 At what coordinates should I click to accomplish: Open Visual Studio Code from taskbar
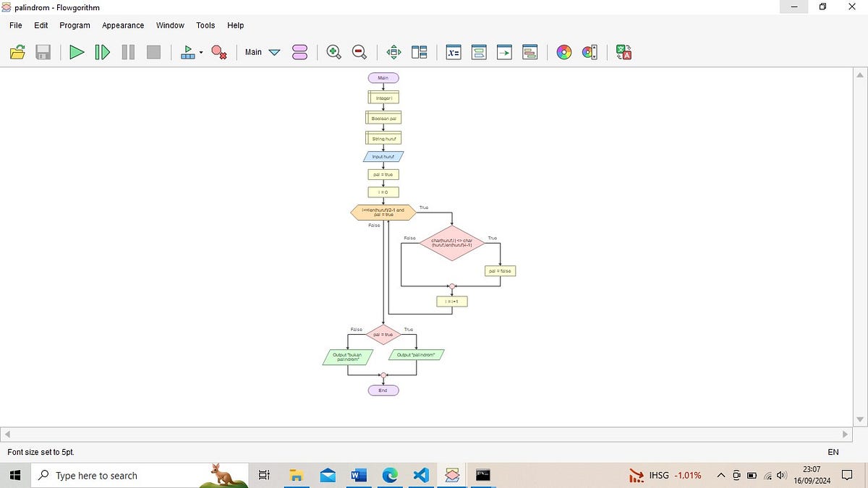(421, 475)
